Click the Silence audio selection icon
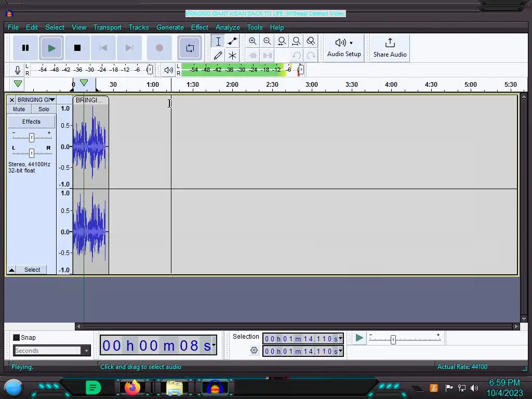The height and width of the screenshot is (399, 532). click(268, 55)
